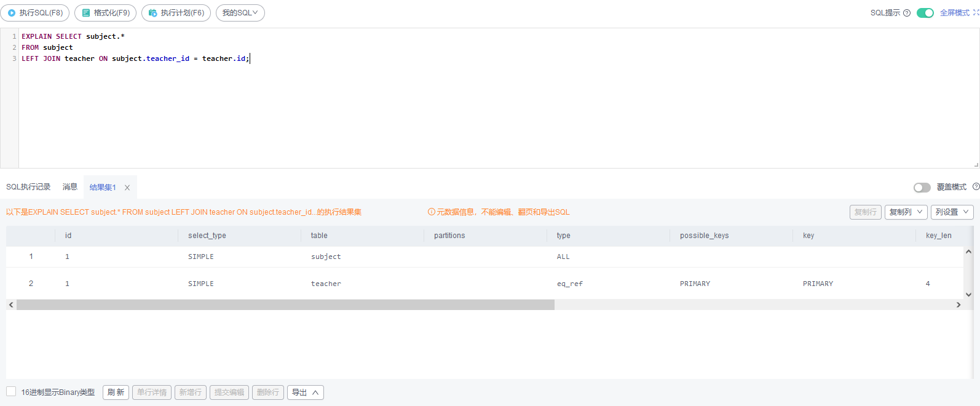Click the key column header
Screen dimensions: 980x406
pyautogui.click(x=854, y=236)
